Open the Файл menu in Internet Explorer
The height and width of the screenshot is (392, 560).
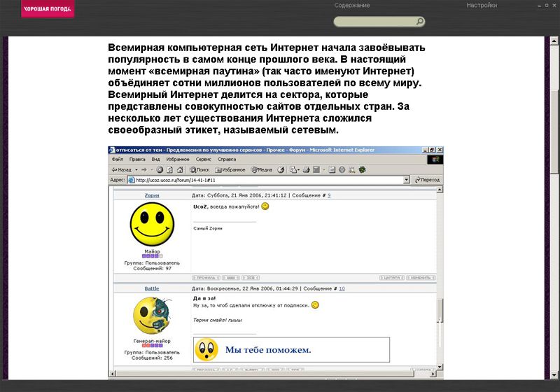(118, 160)
